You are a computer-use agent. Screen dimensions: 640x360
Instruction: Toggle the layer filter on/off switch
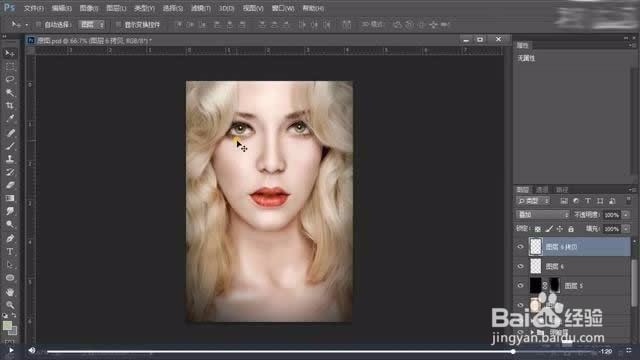point(629,200)
